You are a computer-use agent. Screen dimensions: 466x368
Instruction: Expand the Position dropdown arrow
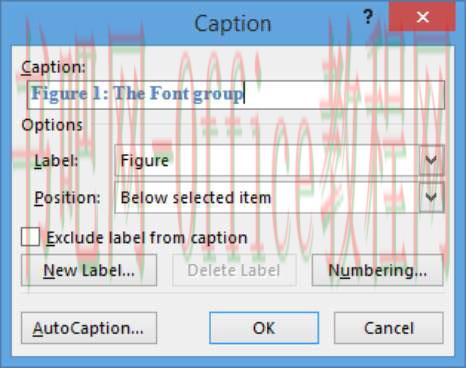pyautogui.click(x=431, y=197)
